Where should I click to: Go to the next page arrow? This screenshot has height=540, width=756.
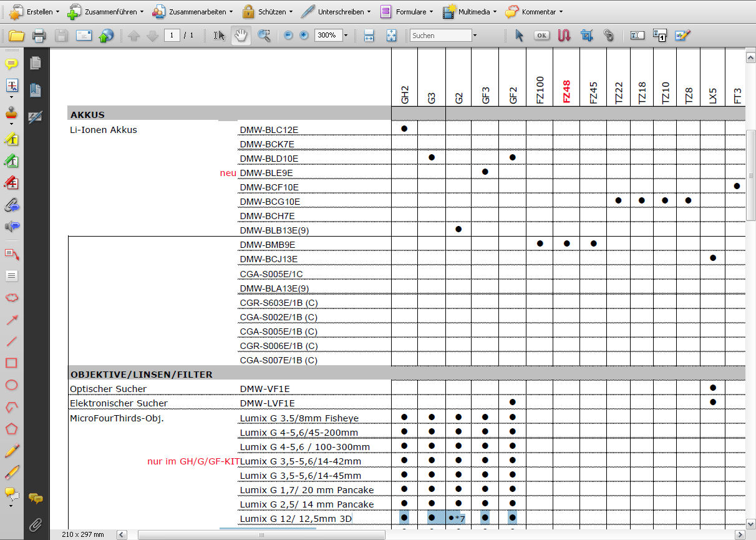tap(152, 36)
